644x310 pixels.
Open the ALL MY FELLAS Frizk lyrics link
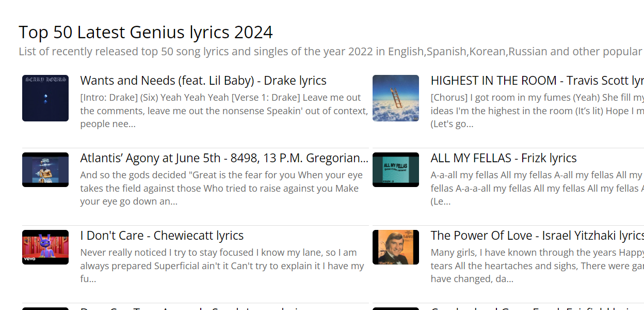coord(504,158)
